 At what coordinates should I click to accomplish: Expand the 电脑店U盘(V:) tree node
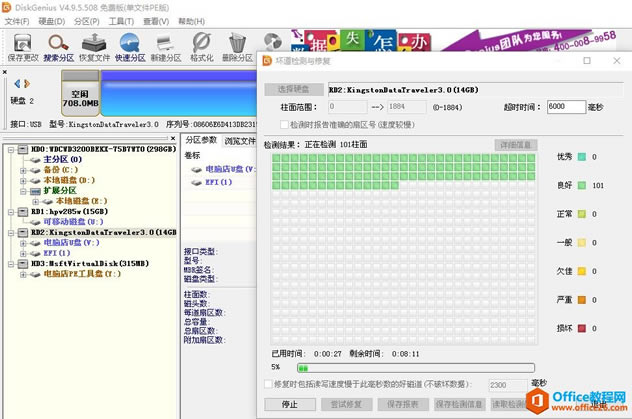point(23,243)
